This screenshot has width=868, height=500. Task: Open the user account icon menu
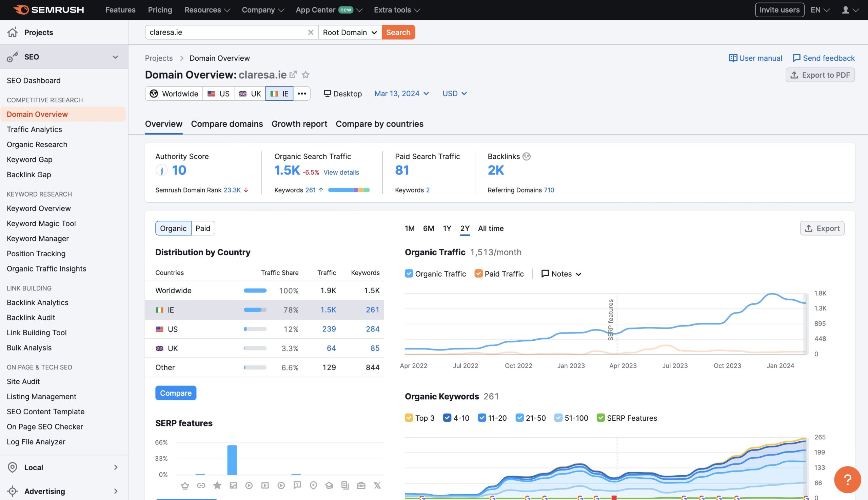850,10
